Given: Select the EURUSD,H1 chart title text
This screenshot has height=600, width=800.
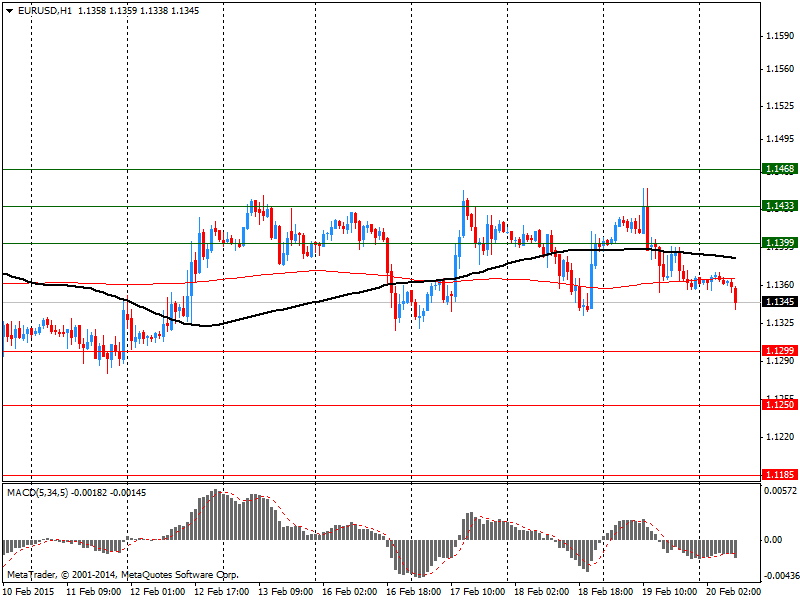Looking at the screenshot, I should click(44, 11).
